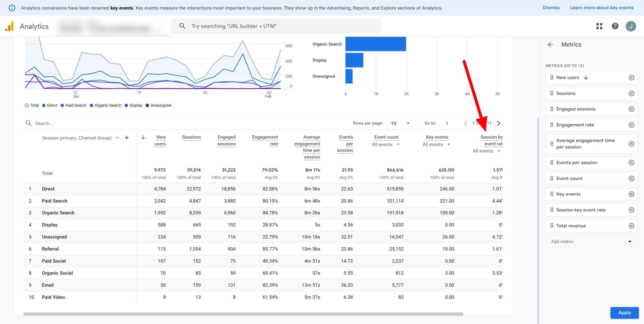Toggle the Paid Search legend item
The height and width of the screenshot is (324, 644).
click(73, 105)
